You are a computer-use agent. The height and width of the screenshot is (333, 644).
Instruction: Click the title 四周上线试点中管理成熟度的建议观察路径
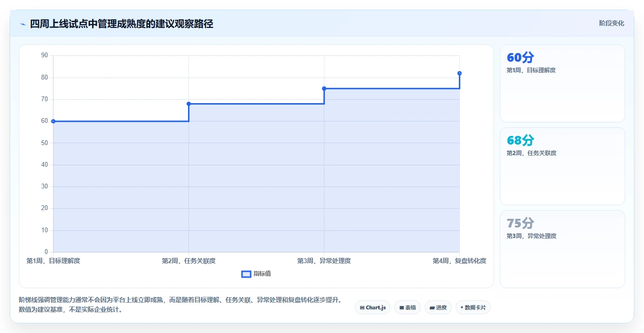(x=121, y=24)
